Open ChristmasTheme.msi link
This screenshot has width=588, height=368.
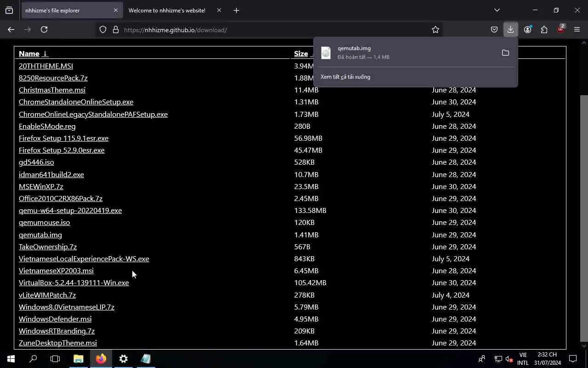52,90
